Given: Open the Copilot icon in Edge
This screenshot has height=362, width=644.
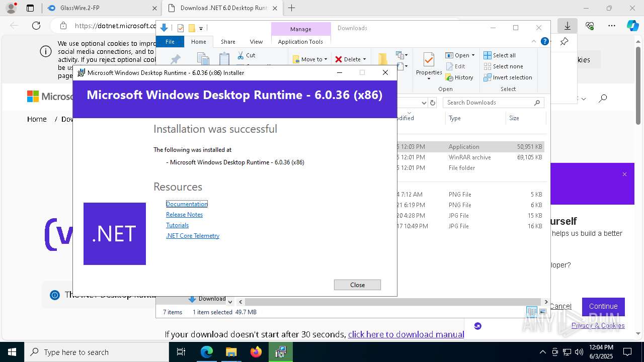Looking at the screenshot, I should 632,26.
